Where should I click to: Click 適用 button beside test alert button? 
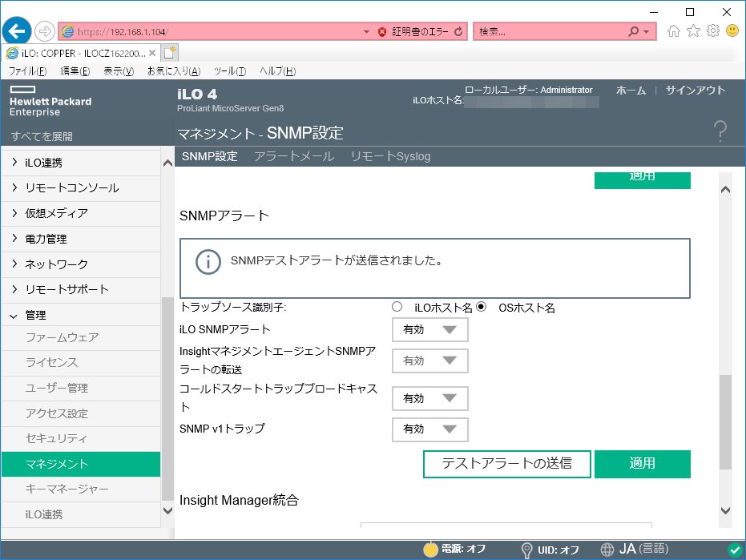(x=643, y=464)
